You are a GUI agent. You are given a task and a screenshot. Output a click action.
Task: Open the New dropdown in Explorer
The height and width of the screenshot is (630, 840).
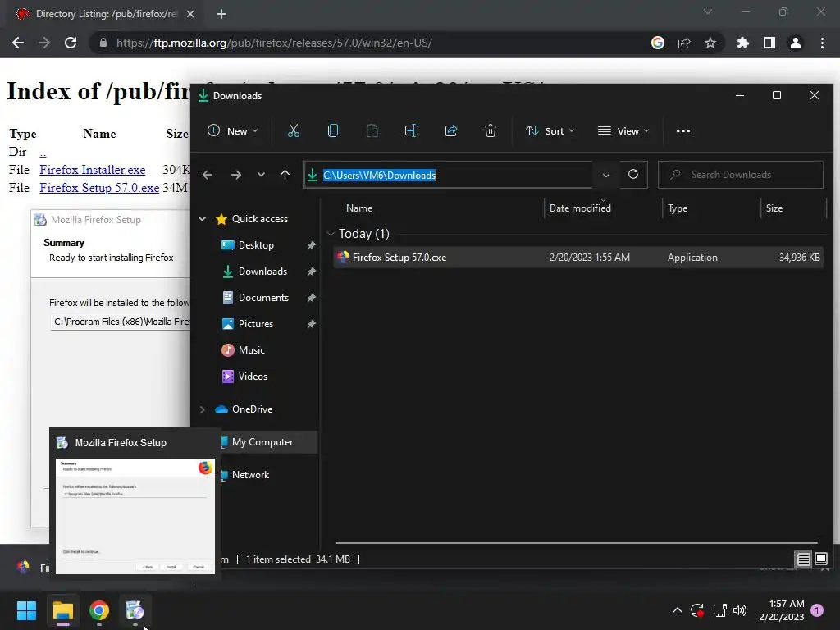coord(233,130)
